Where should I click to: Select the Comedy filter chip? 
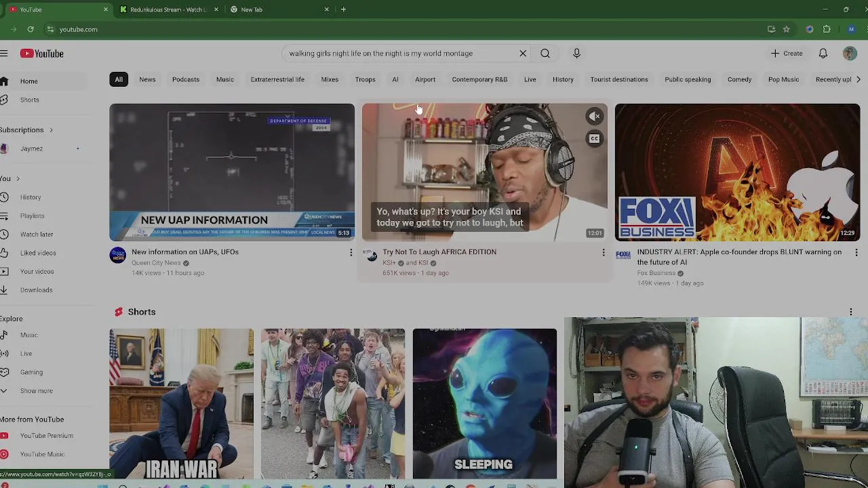click(739, 79)
